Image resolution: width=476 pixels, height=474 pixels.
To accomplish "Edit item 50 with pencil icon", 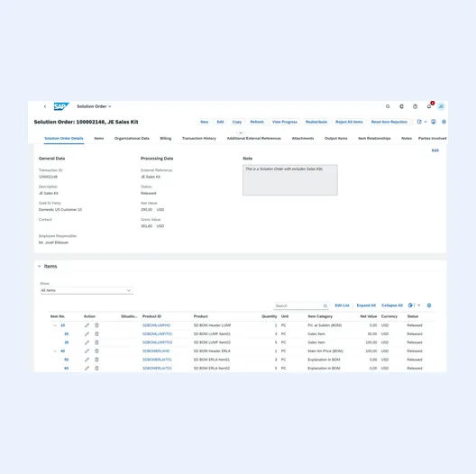I will [87, 360].
